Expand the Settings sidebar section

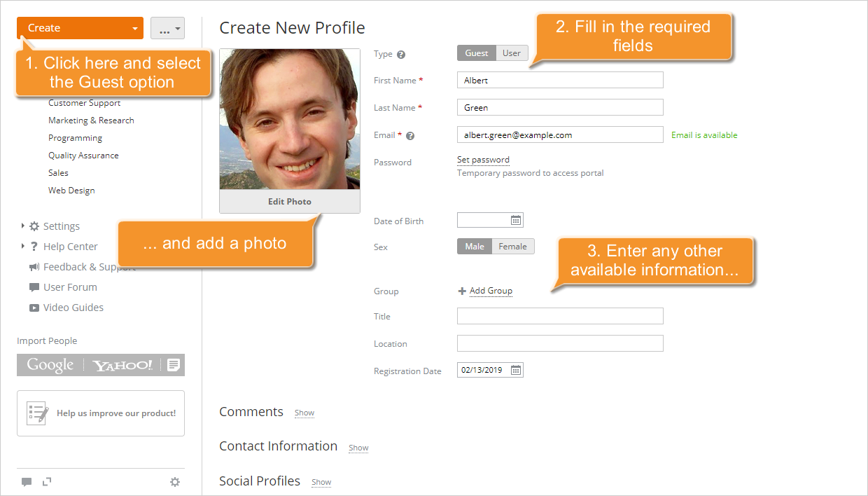[x=62, y=226]
